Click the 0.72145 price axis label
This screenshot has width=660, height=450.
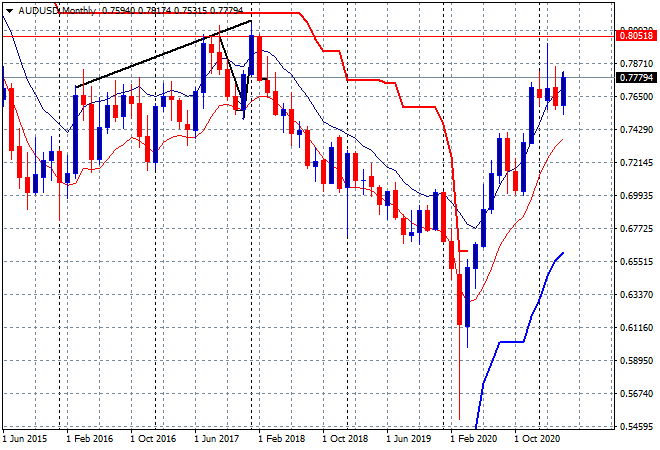point(636,162)
